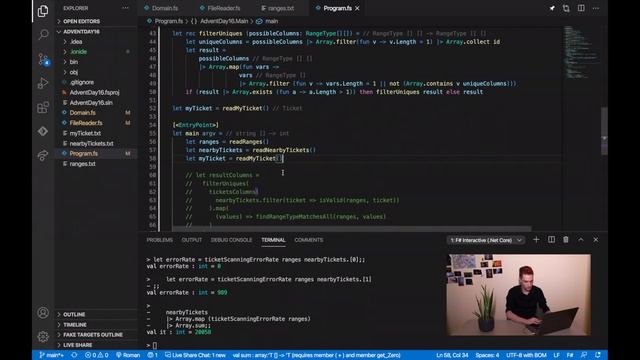Click the main* git branch indicator
Screen dimensions: 640x360
51,355
